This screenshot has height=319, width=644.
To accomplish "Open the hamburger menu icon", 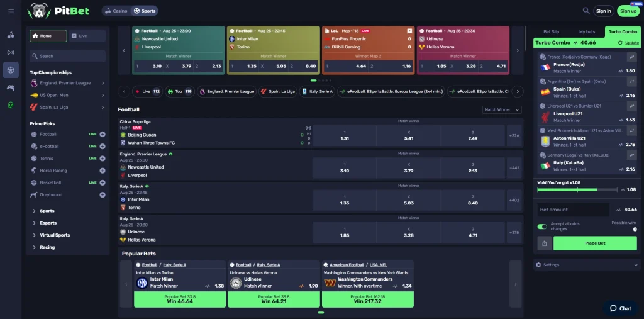I will tap(11, 11).
